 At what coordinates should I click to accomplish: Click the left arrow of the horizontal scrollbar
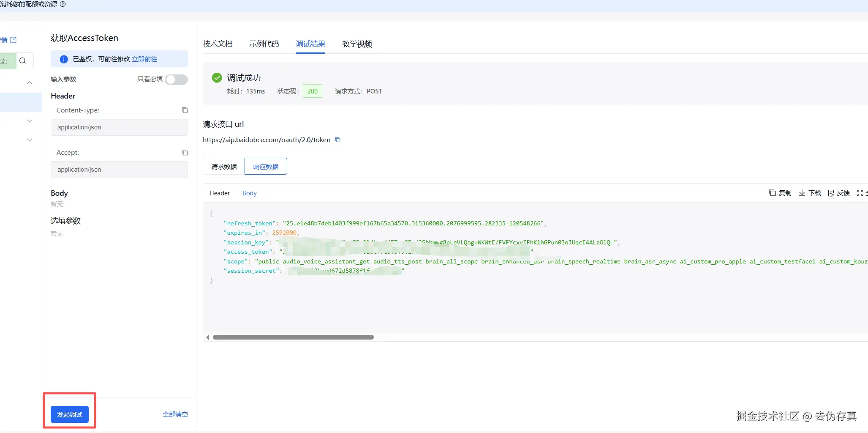(207, 337)
